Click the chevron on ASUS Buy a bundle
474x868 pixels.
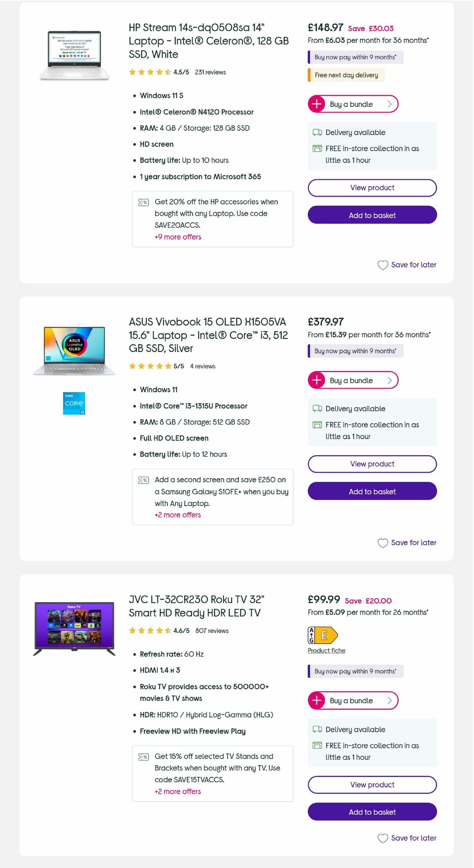389,380
